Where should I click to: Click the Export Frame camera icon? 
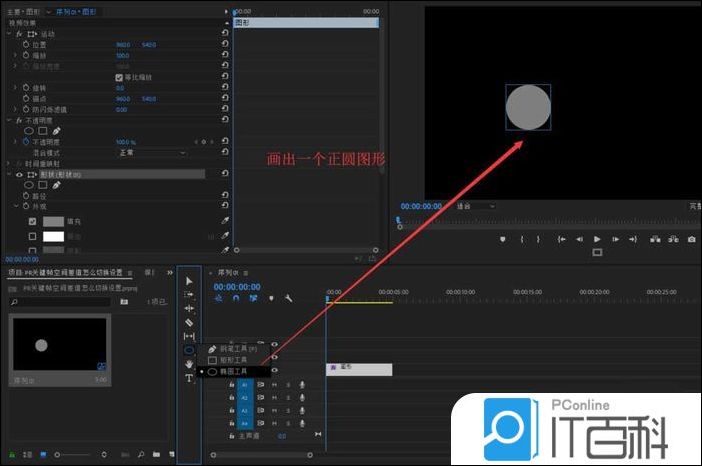coord(691,239)
